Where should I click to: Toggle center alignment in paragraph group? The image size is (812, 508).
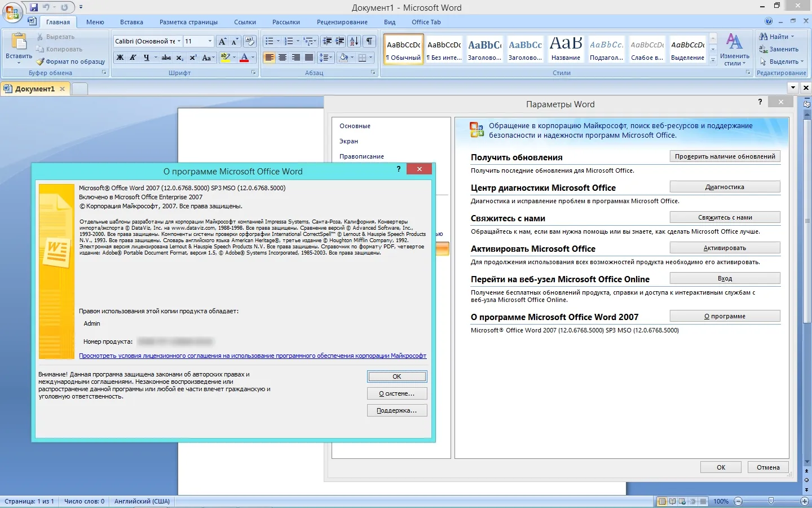click(283, 58)
